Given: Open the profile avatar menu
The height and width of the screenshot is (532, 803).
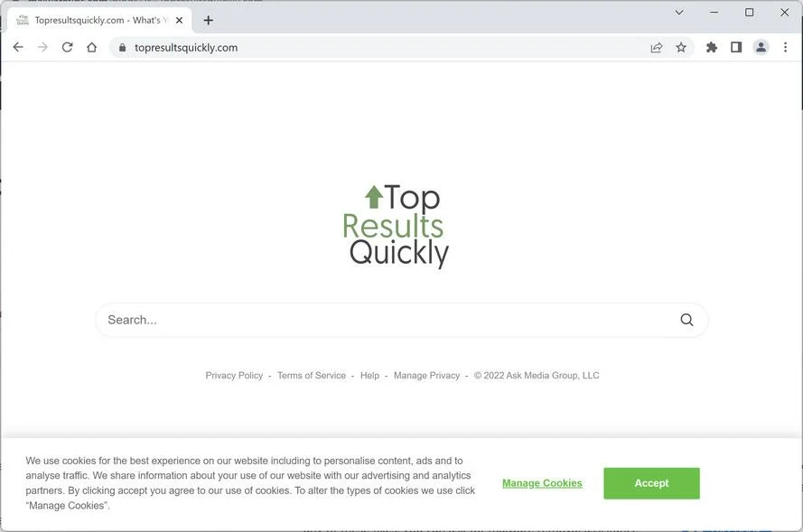Looking at the screenshot, I should (x=761, y=48).
